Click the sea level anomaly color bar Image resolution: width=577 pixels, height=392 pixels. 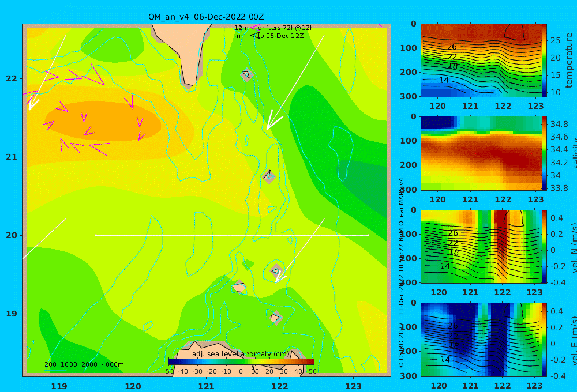[241, 362]
